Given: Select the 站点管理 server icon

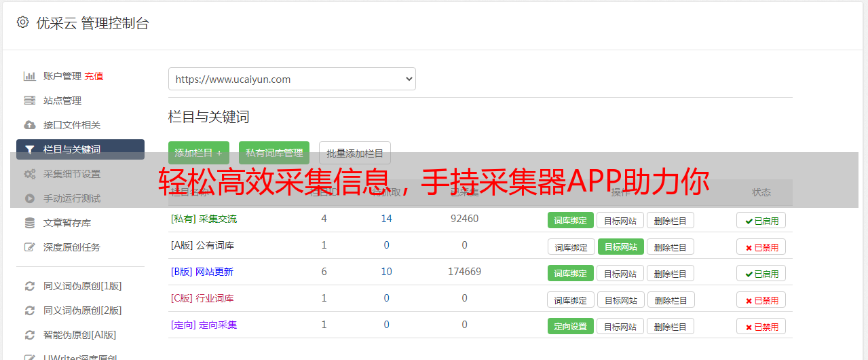Looking at the screenshot, I should click(x=29, y=101).
